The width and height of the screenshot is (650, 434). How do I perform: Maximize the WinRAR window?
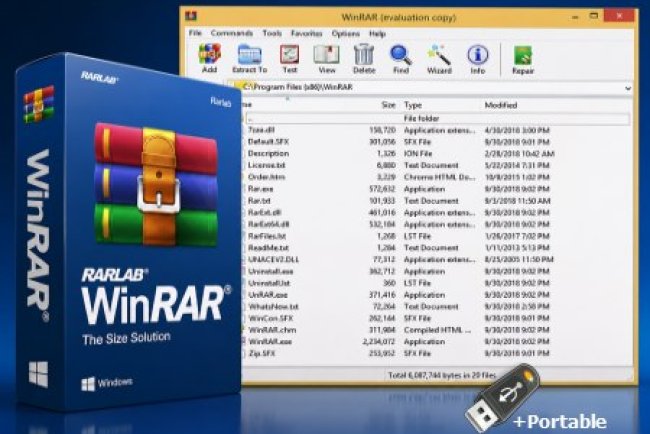tap(594, 16)
